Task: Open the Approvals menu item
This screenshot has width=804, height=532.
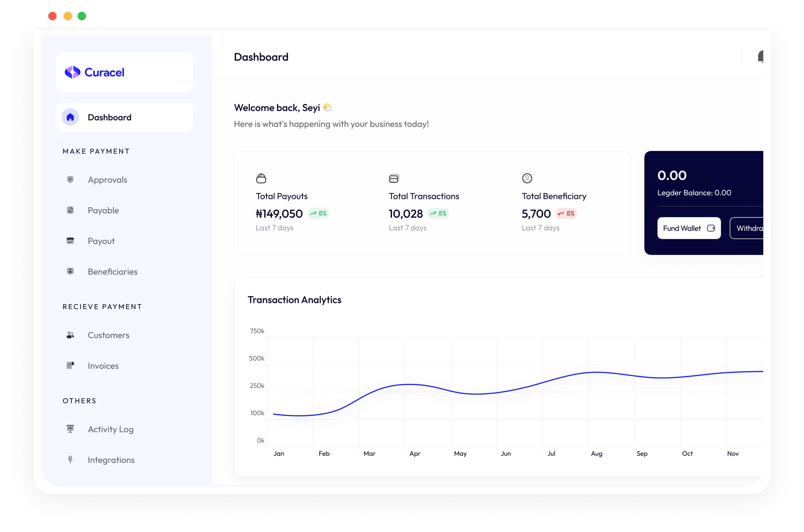Action: pos(107,180)
